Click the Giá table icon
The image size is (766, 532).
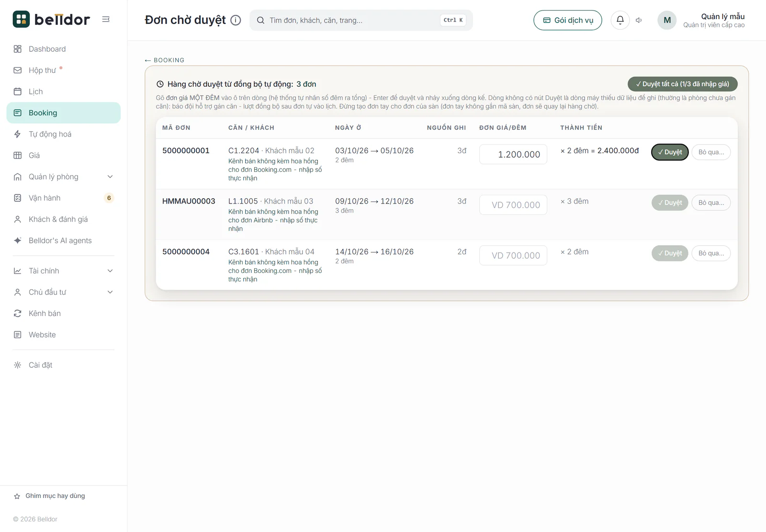pos(18,155)
